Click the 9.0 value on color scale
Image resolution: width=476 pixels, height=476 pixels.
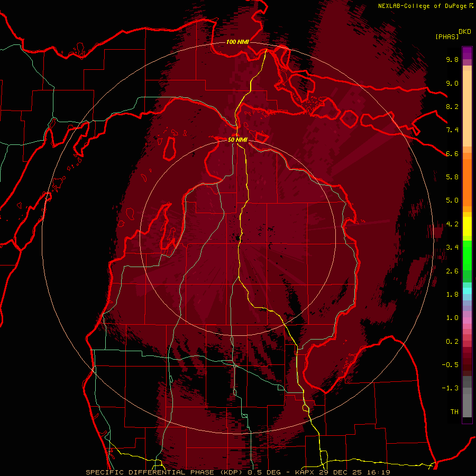452,83
